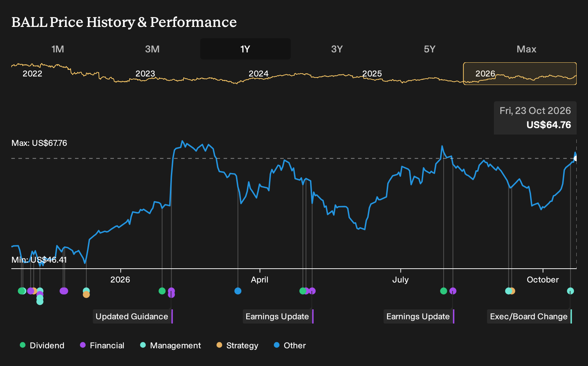
Task: Open the Max time range view
Action: coord(526,49)
